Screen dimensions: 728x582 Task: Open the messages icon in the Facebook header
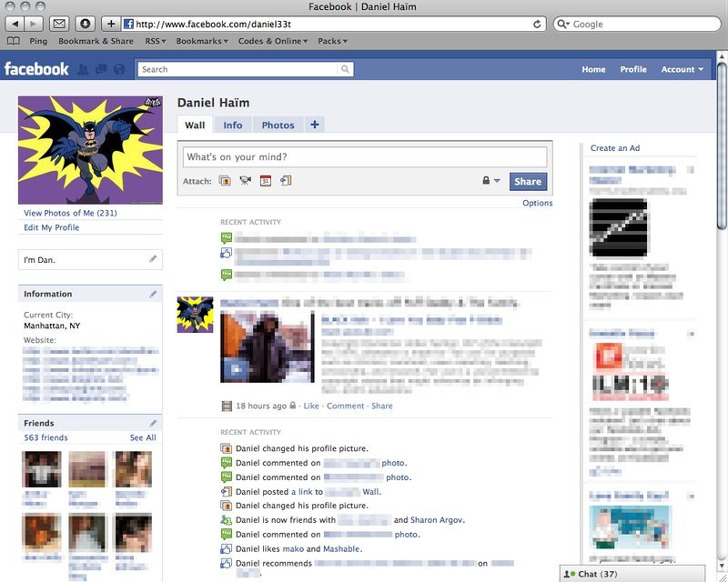101,69
